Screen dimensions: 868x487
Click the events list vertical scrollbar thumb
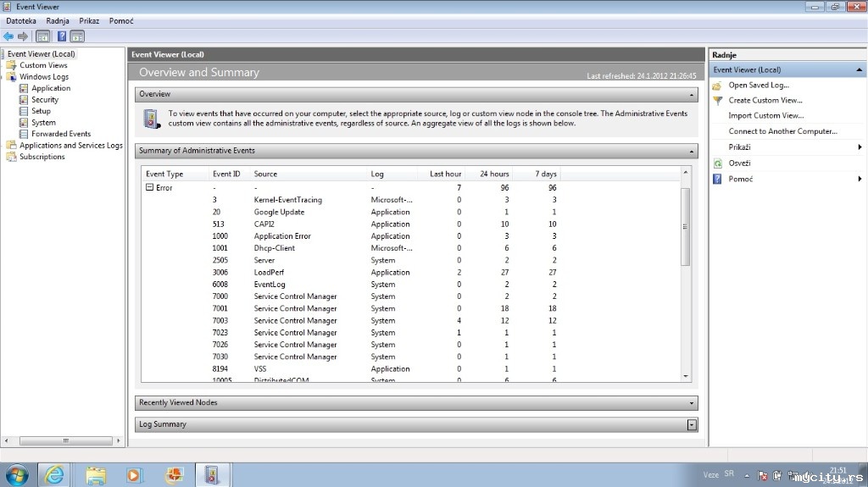coord(685,227)
